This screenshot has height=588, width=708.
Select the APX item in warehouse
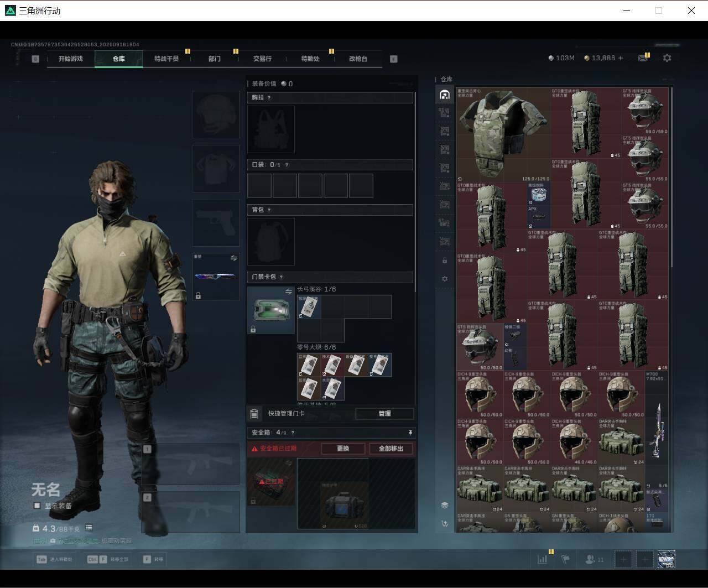[539, 217]
